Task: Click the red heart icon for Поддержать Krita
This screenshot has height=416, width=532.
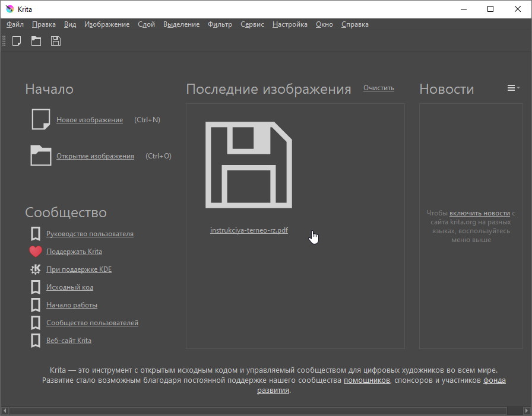Action: [36, 252]
